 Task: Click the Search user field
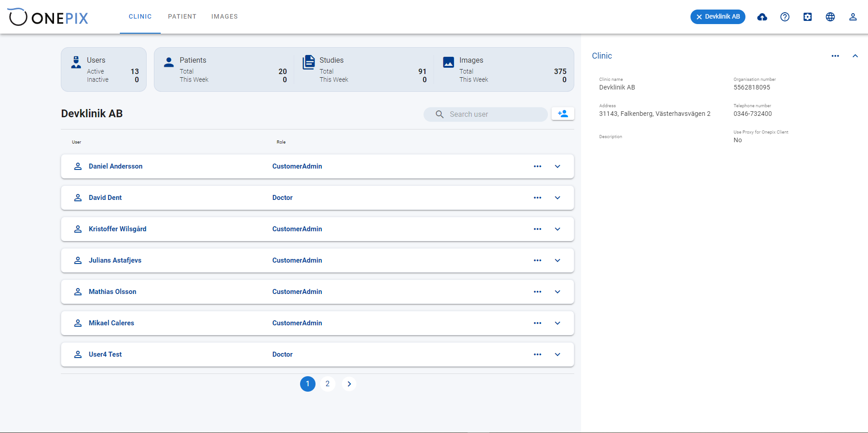[x=486, y=114]
